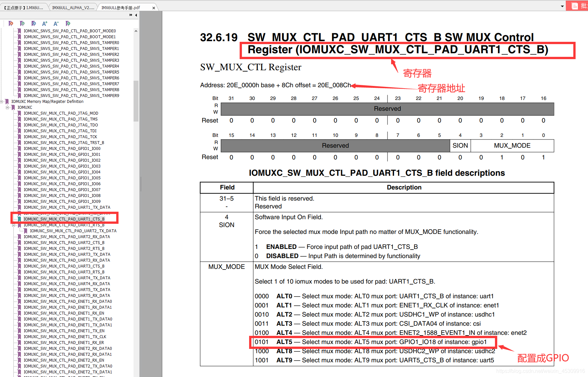588x377 pixels.
Task: Decrease bookmark font size with A- icon
Action: point(56,24)
